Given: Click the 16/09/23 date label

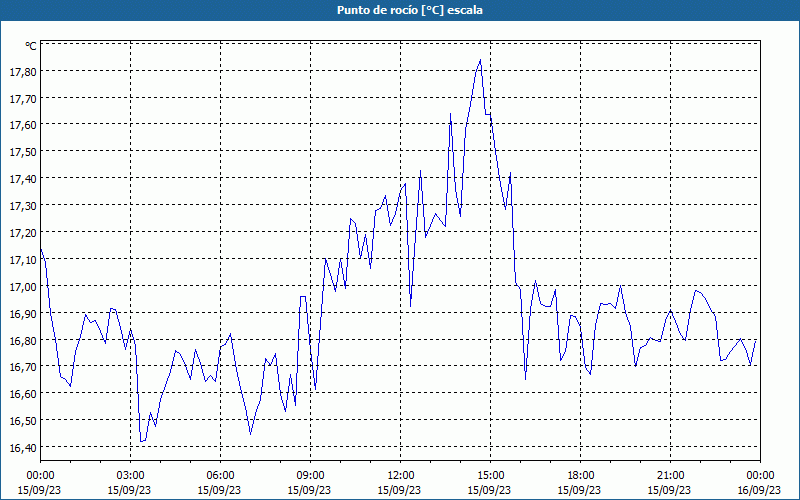Looking at the screenshot, I should coord(760,490).
